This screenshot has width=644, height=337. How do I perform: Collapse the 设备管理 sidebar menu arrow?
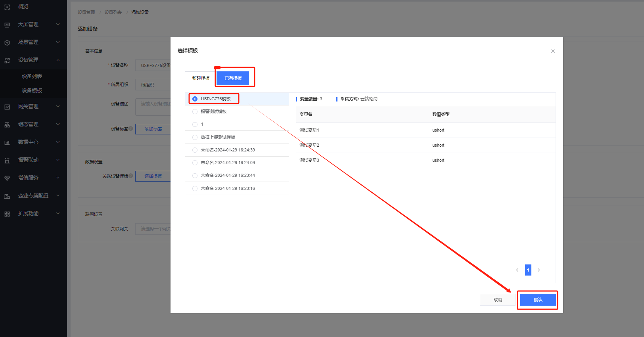58,60
